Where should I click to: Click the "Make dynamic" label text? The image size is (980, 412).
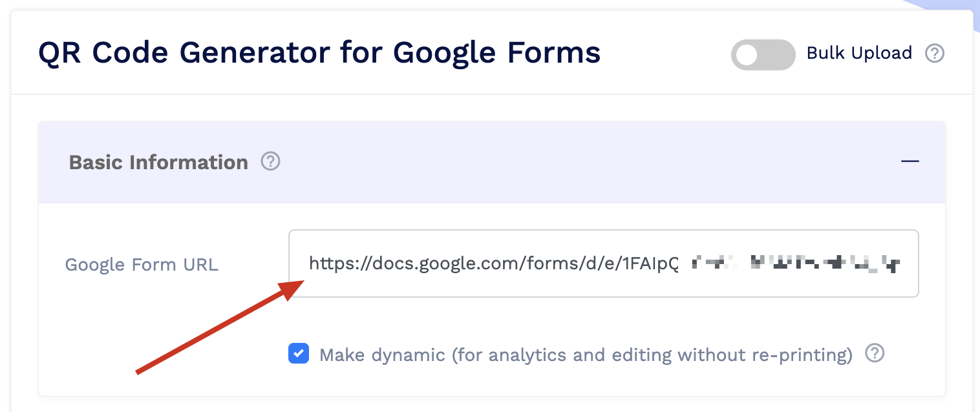(x=382, y=355)
